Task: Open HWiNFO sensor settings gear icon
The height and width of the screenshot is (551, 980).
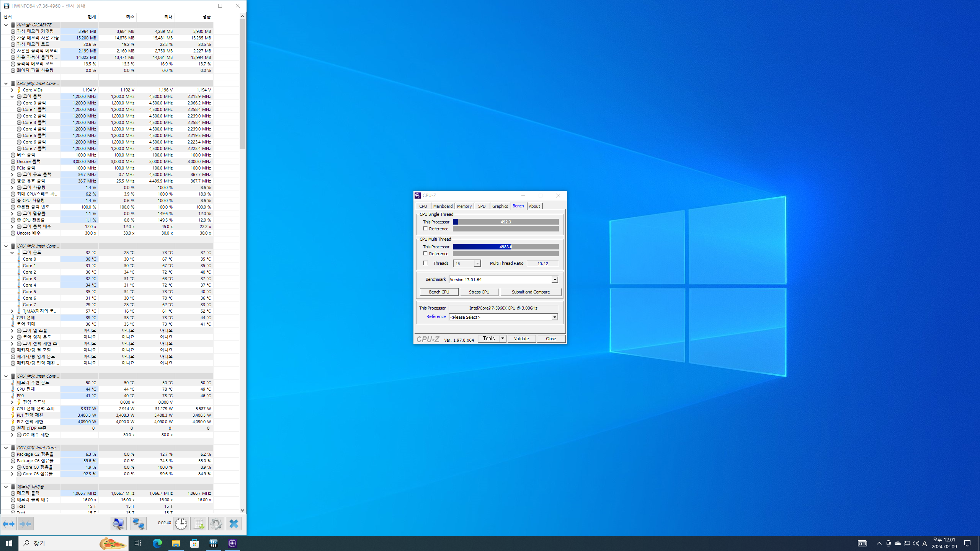Action: pyautogui.click(x=216, y=524)
